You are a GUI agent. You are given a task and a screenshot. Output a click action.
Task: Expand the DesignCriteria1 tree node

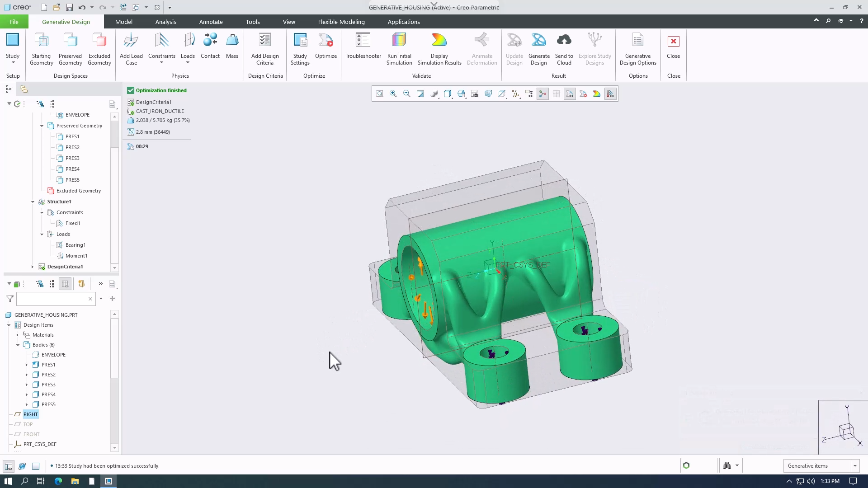tap(33, 267)
